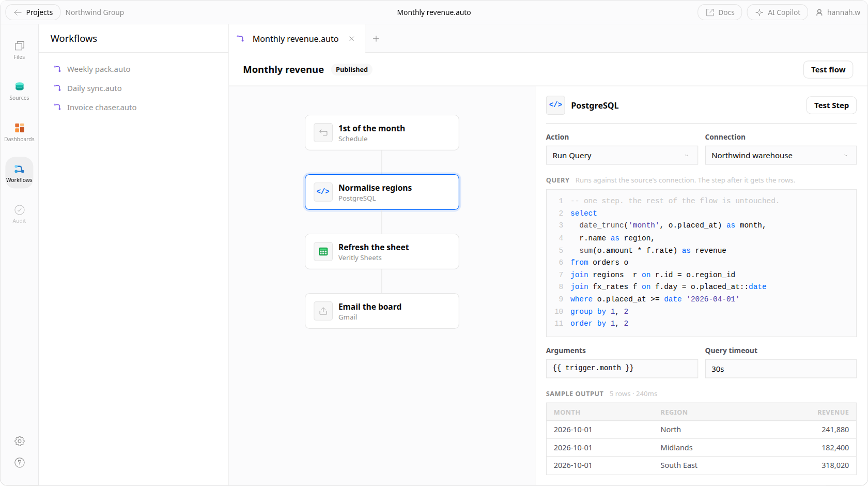
Task: Click code icon on Normalise regions step
Action: [x=323, y=192]
